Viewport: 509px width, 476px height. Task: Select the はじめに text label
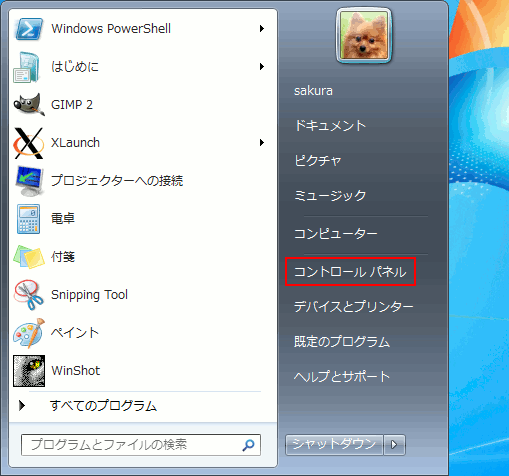click(75, 67)
